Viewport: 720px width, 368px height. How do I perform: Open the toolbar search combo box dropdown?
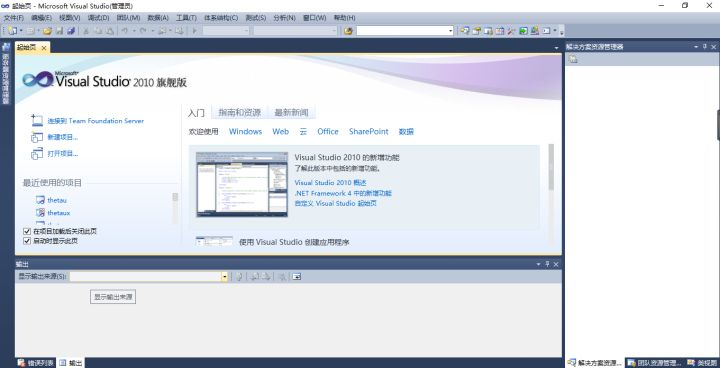[450, 31]
